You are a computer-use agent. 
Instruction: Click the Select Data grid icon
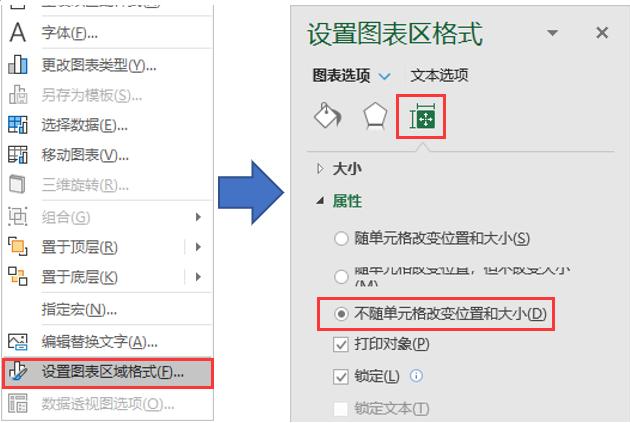click(x=18, y=125)
